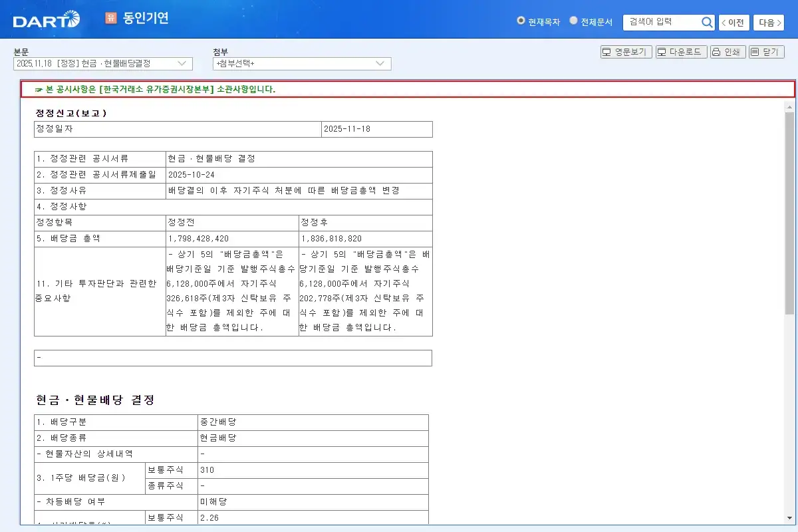Click the scrollbar down arrow
This screenshot has width=798, height=532.
coord(789,519)
